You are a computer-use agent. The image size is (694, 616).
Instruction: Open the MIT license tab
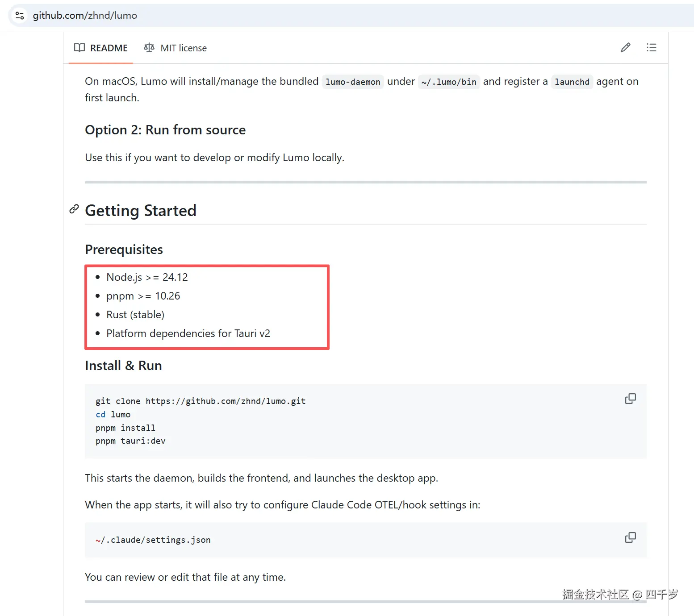(175, 48)
